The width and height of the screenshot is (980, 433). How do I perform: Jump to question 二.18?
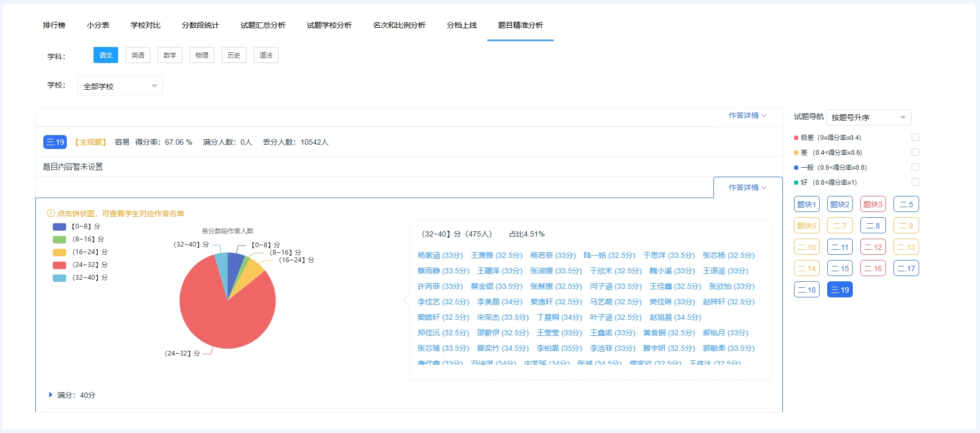[x=806, y=289]
